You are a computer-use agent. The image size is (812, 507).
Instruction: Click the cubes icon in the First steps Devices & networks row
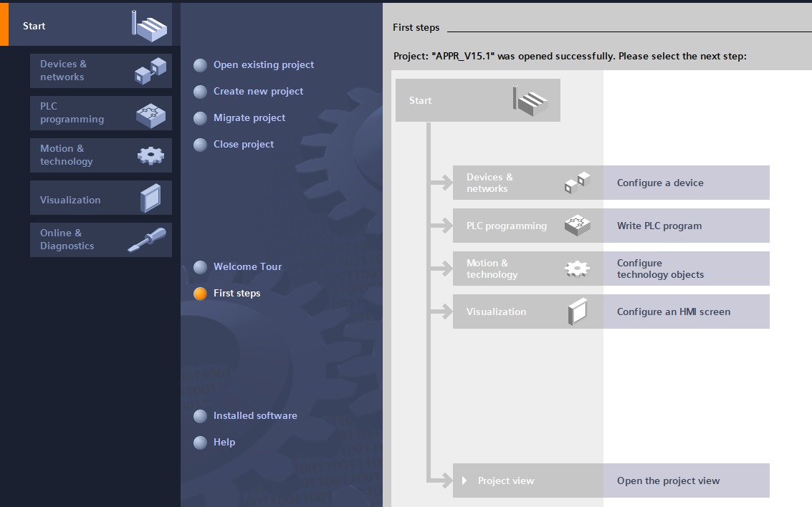point(577,183)
